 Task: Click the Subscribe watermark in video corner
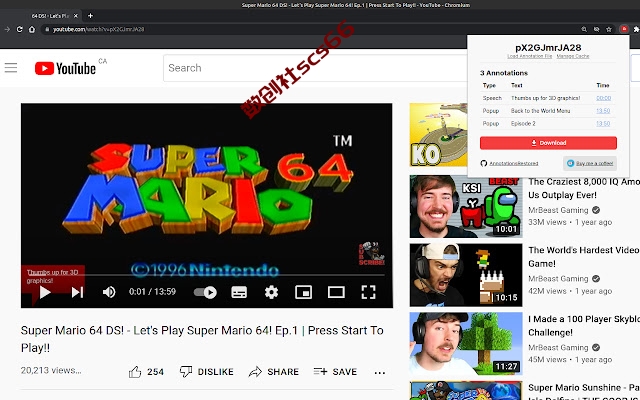tap(371, 254)
